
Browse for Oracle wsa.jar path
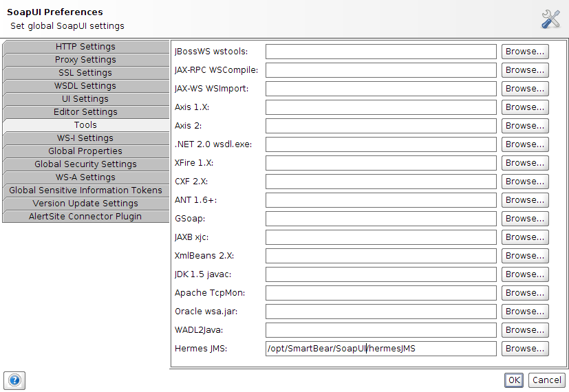pyautogui.click(x=525, y=312)
